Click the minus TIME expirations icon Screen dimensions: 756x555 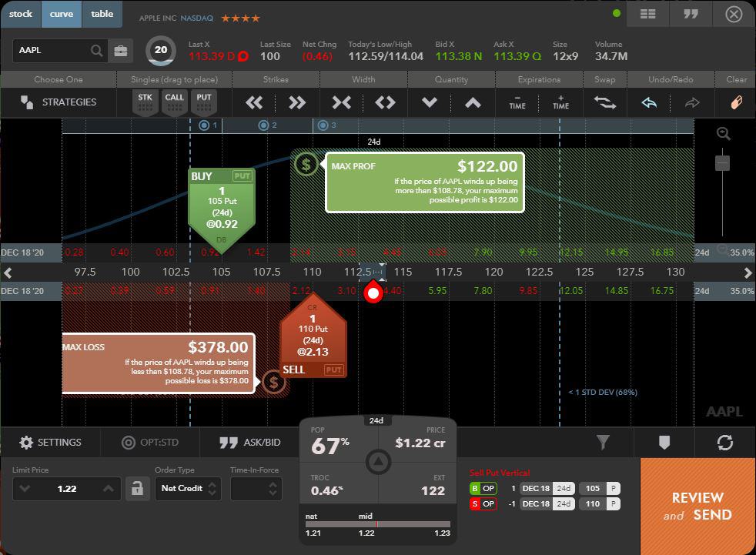pos(518,102)
